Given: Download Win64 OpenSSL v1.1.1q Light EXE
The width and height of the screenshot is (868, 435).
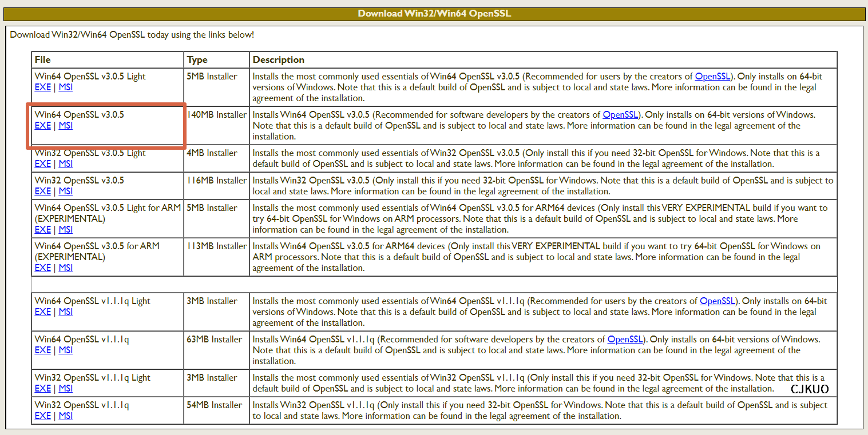Looking at the screenshot, I should click(x=42, y=312).
